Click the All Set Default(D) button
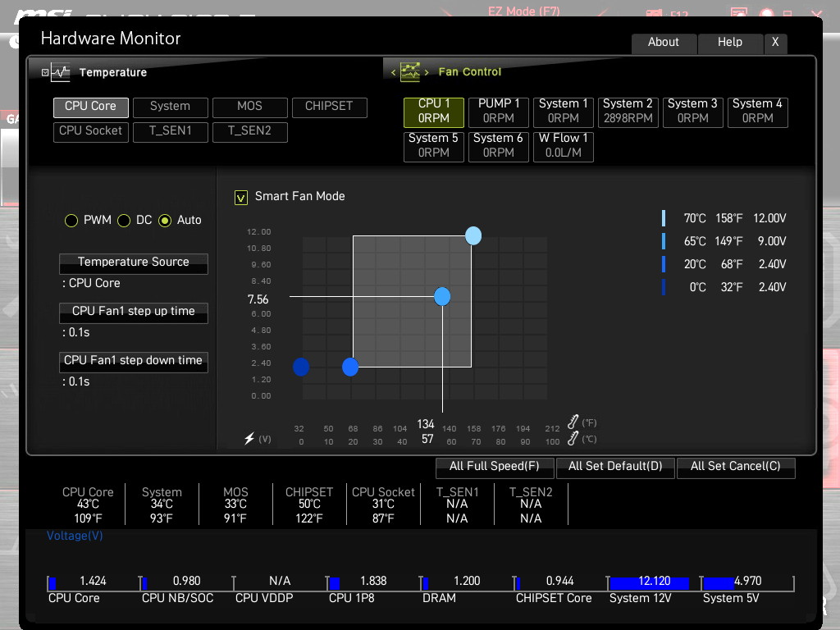This screenshot has height=630, width=840. [615, 468]
